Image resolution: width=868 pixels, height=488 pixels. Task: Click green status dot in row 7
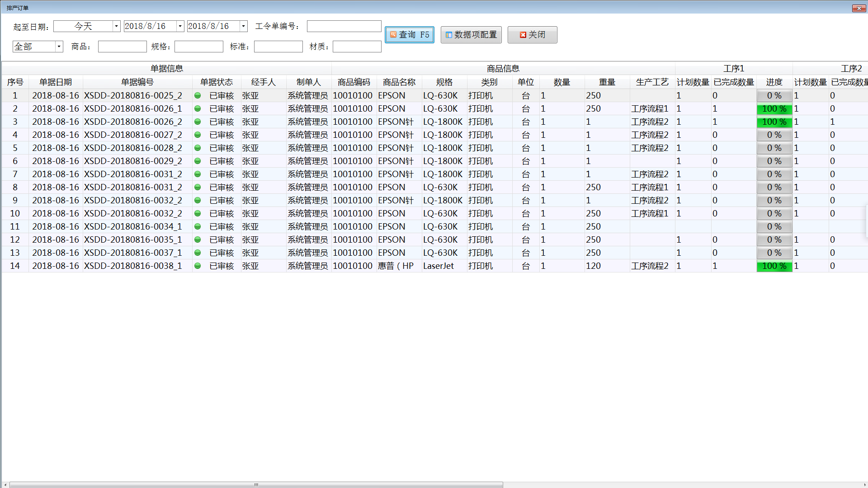point(198,174)
